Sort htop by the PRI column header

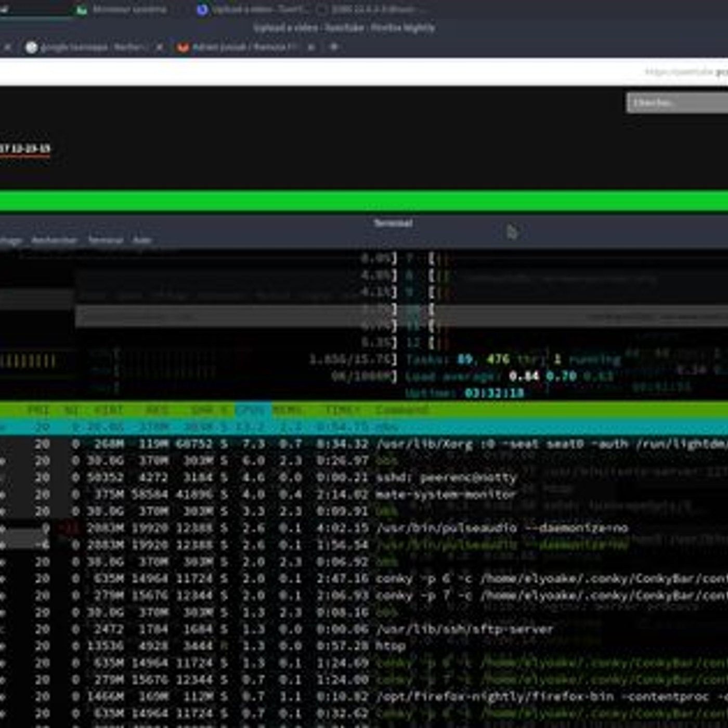pos(38,410)
